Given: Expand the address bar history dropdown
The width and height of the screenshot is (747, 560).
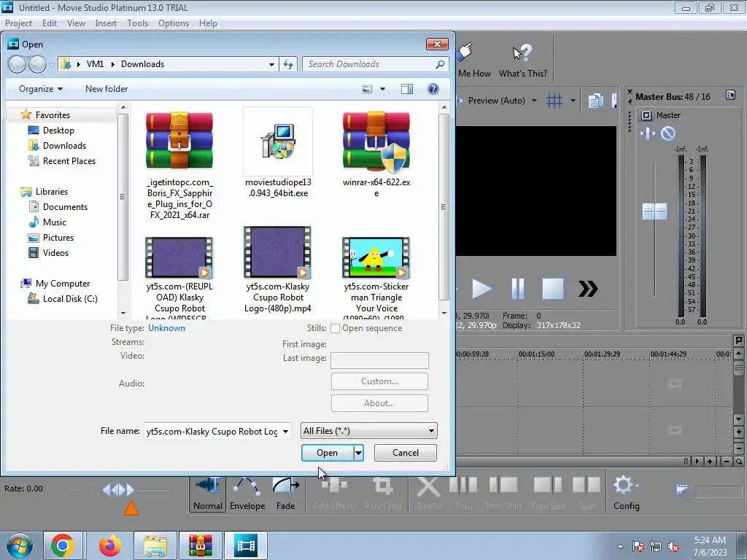Looking at the screenshot, I should (x=271, y=64).
